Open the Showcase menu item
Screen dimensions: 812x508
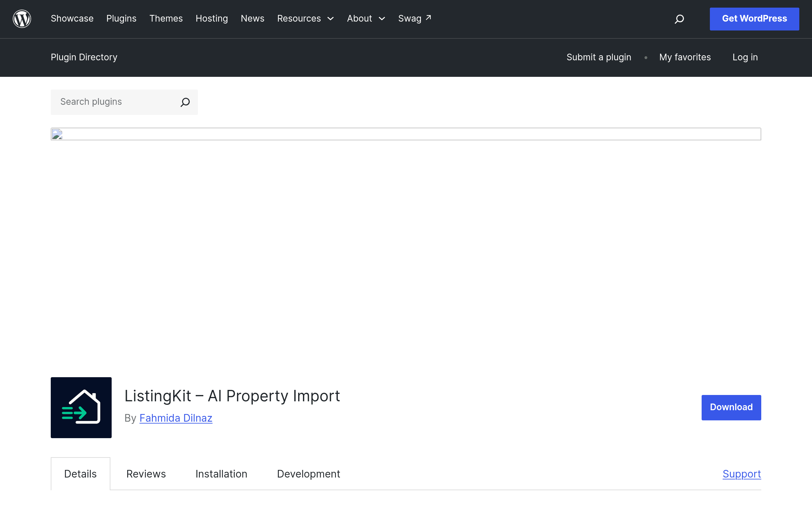(x=72, y=18)
